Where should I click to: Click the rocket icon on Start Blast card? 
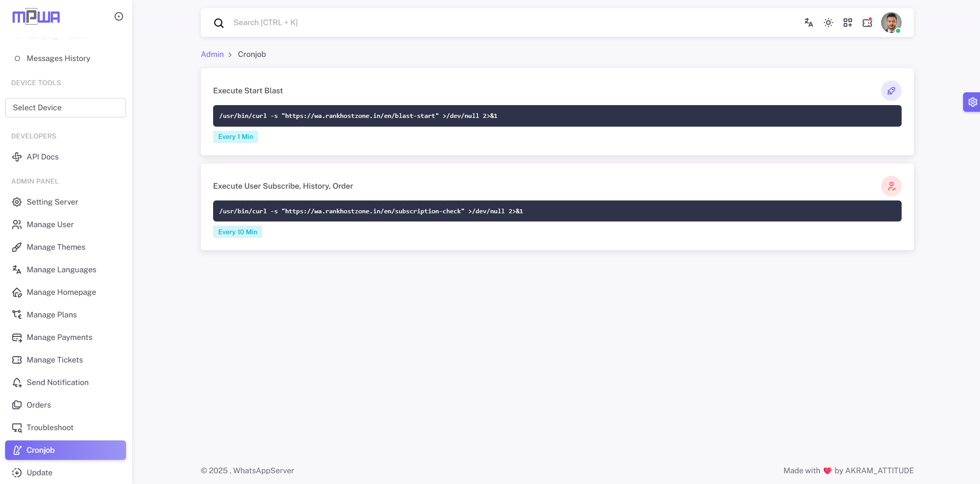coord(891,91)
